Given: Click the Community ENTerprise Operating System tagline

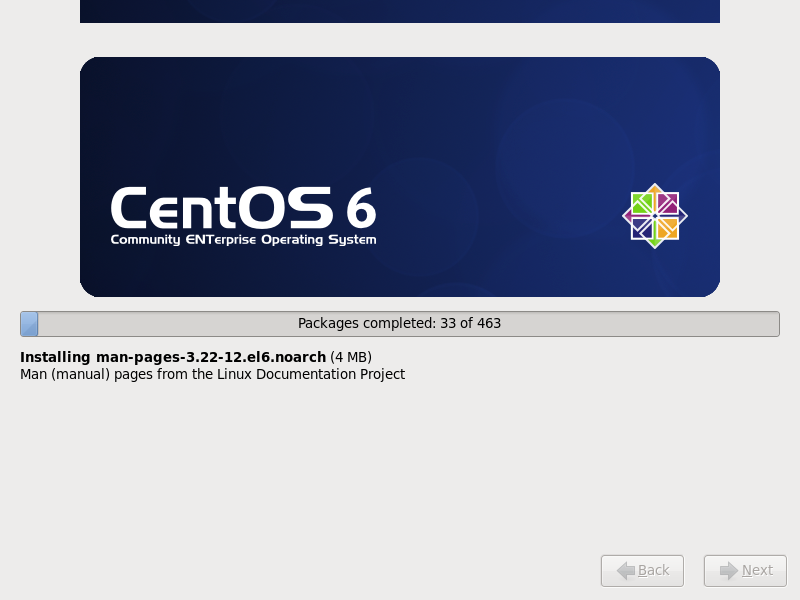Looking at the screenshot, I should click(x=243, y=240).
